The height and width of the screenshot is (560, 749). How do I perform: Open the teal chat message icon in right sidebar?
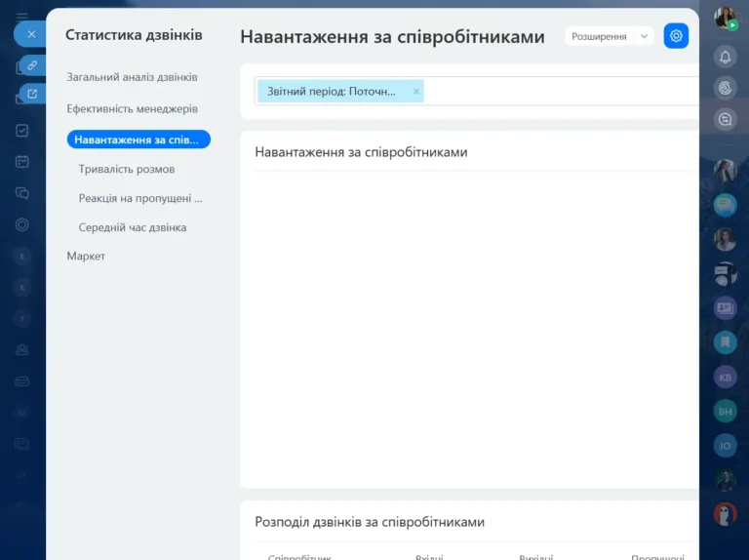click(x=726, y=205)
